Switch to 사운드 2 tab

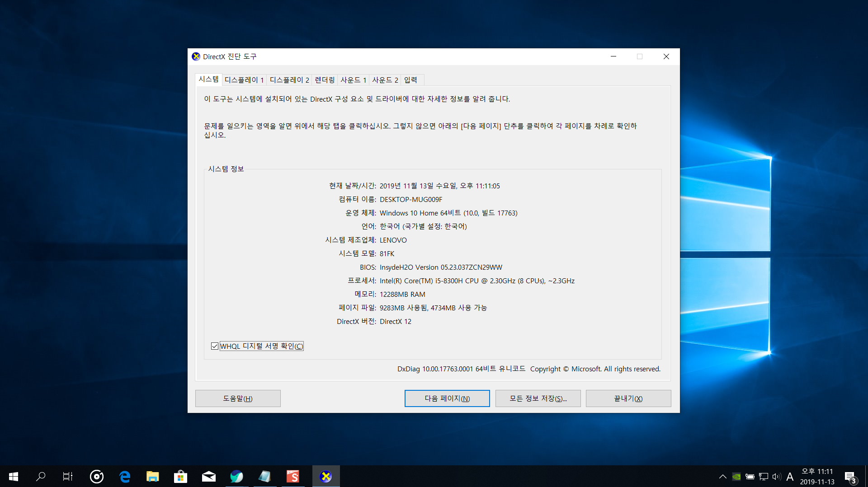click(x=385, y=80)
